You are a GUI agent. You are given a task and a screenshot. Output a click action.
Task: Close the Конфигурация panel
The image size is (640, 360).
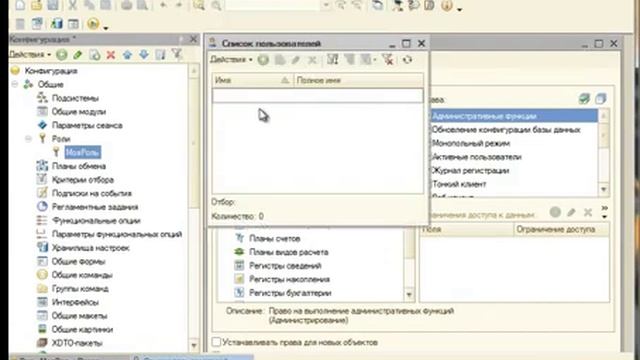193,39
